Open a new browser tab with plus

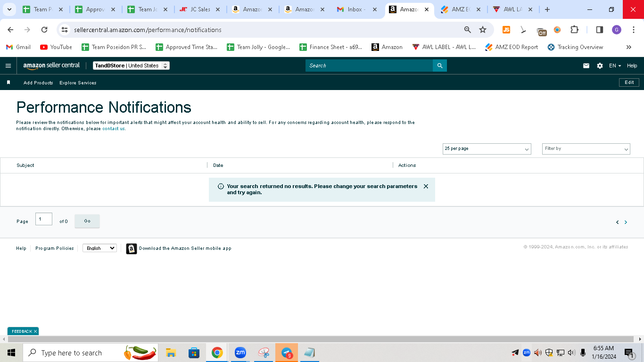547,9
